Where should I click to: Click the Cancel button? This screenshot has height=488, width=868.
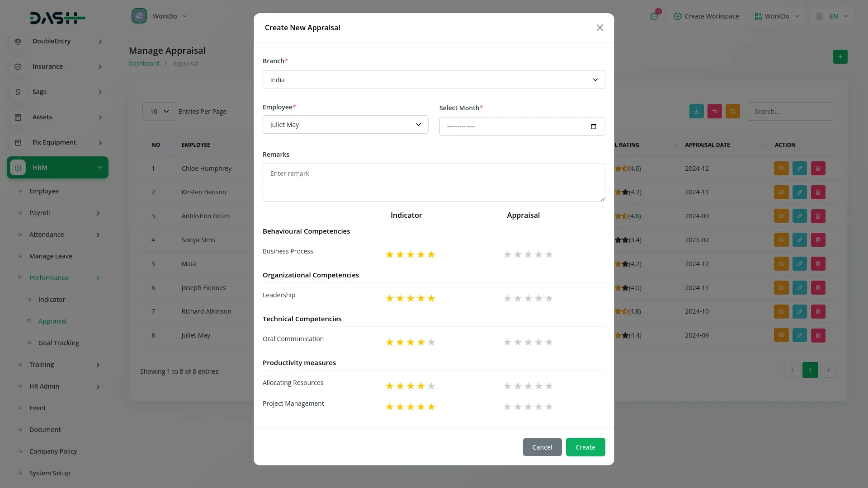point(542,447)
